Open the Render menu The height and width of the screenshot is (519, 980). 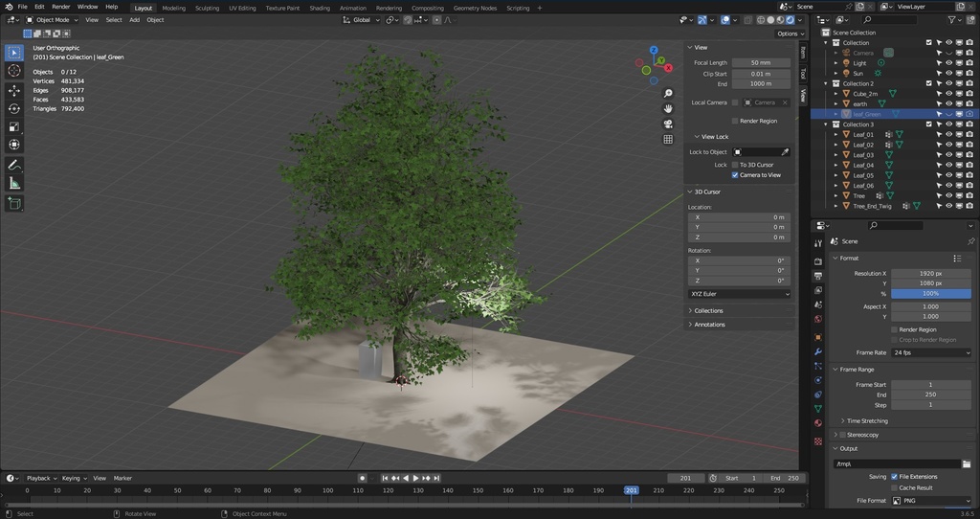pos(60,7)
